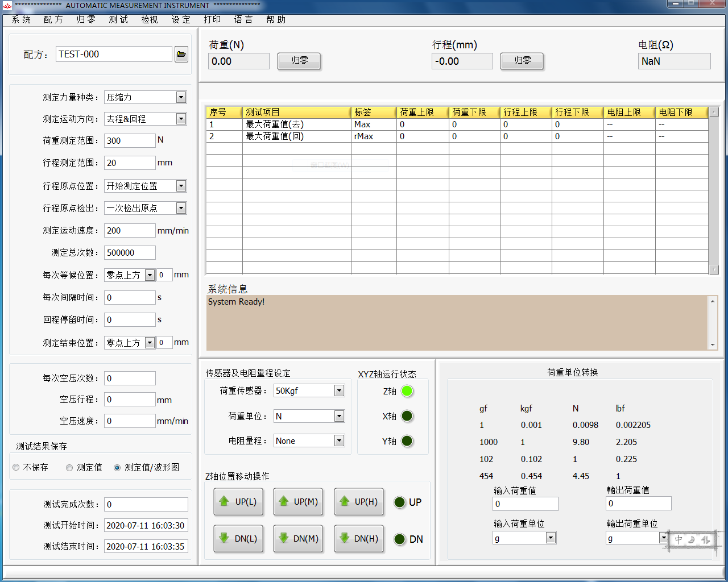The height and width of the screenshot is (582, 728).
Task: Click application logo icon in title bar
Action: tap(7, 6)
